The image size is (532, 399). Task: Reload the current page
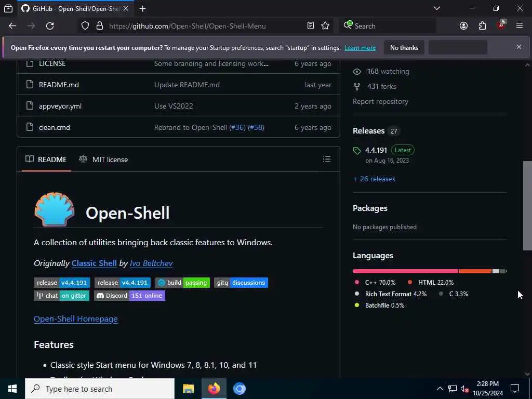click(50, 26)
